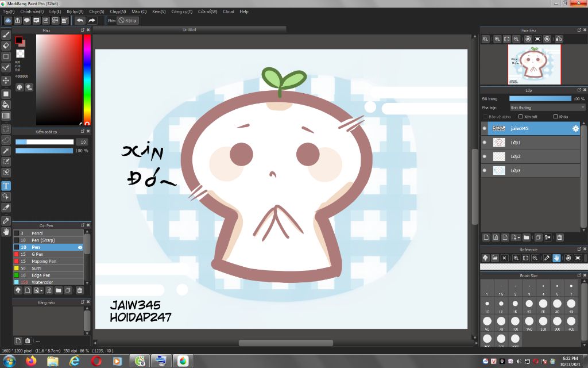
Task: Toggle visibility of Lớp3 layer
Action: click(x=485, y=170)
